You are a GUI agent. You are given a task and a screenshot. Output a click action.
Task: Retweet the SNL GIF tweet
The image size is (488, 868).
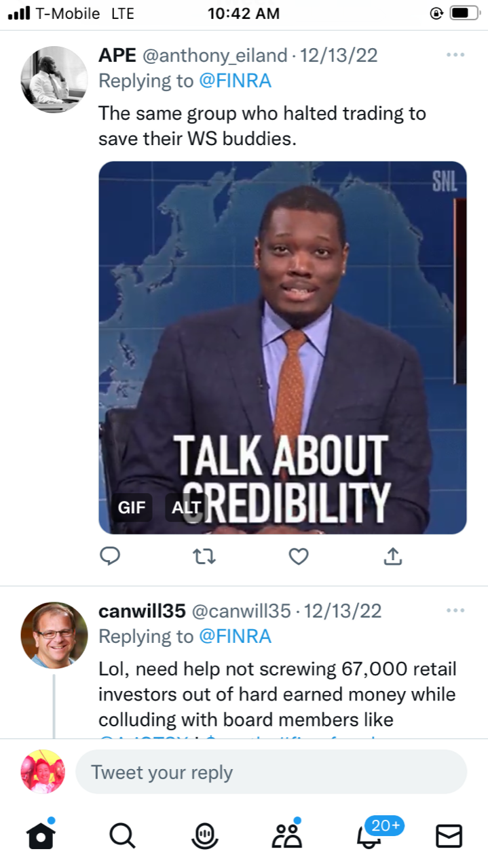(x=204, y=556)
